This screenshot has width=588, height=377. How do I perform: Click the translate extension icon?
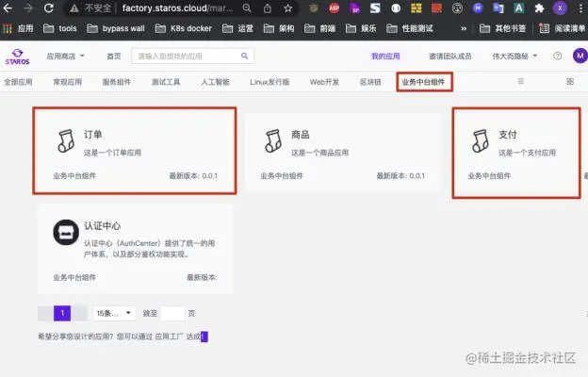[x=498, y=8]
